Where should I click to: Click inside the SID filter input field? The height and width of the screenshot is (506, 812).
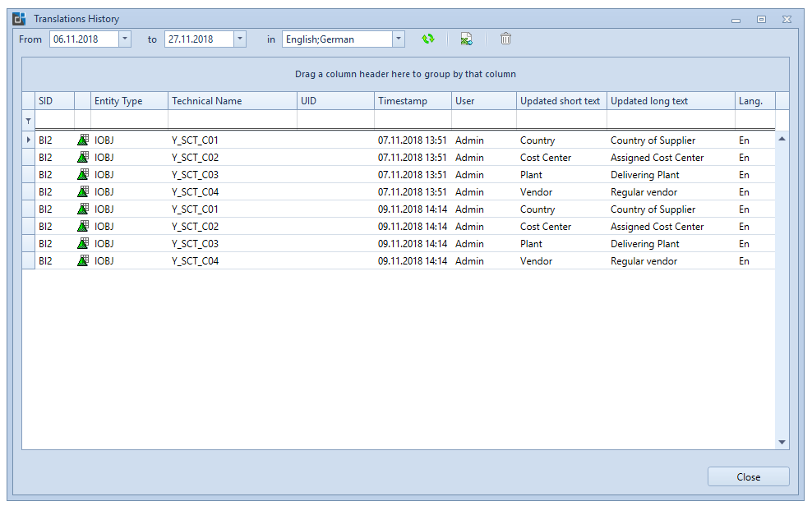pyautogui.click(x=53, y=120)
